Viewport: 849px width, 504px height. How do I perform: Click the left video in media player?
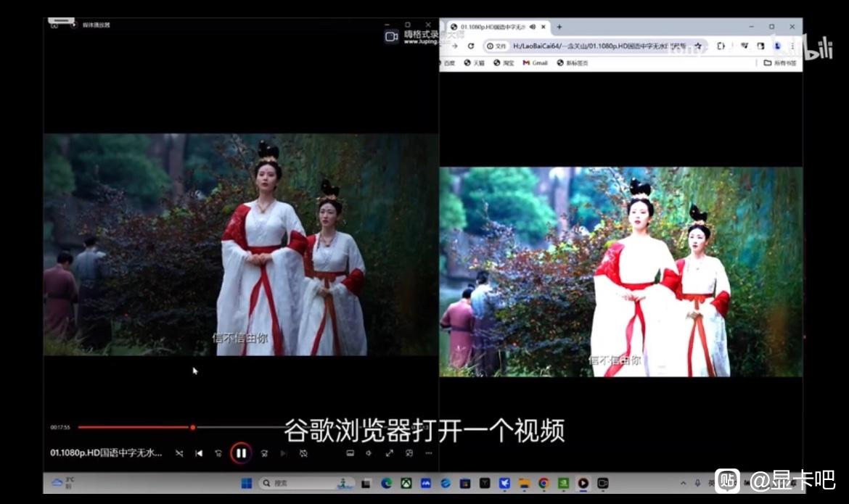pyautogui.click(x=241, y=244)
